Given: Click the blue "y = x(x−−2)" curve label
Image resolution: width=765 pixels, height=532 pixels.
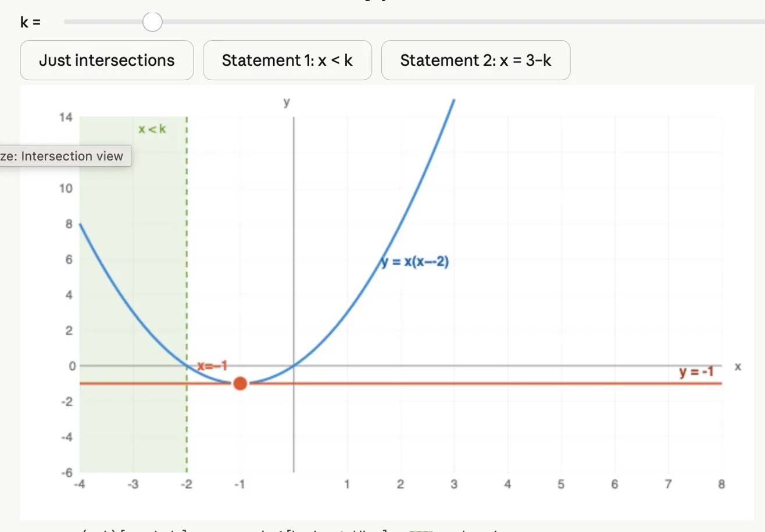Looking at the screenshot, I should pos(415,262).
